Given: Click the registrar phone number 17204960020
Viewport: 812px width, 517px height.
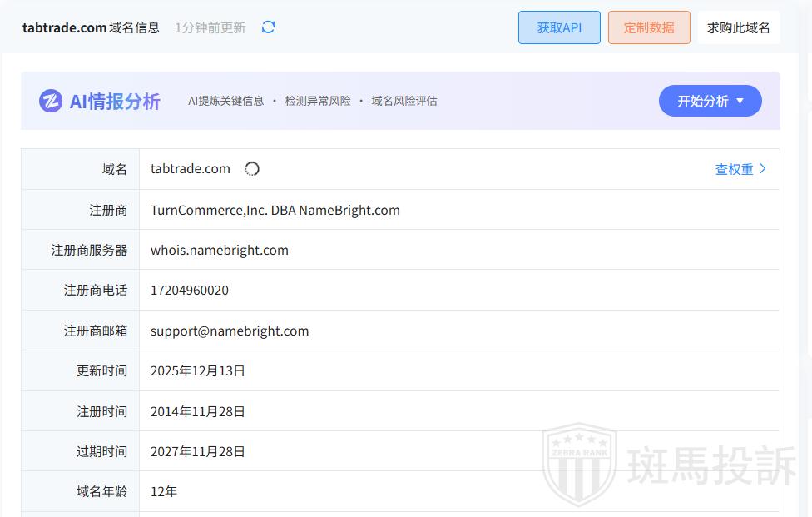Looking at the screenshot, I should pyautogui.click(x=190, y=291).
